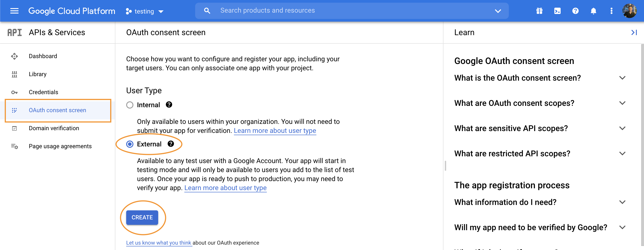Select the External user type radio button
Screen dimensions: 644x250
tap(130, 144)
